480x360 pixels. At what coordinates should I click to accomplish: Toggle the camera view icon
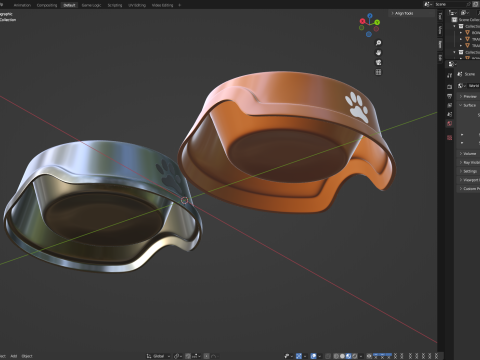(x=378, y=62)
